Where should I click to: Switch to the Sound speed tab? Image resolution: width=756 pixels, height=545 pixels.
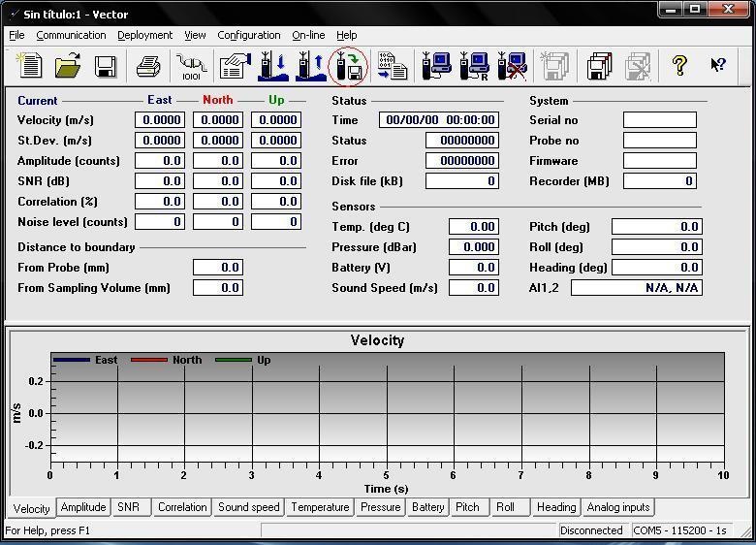point(249,507)
